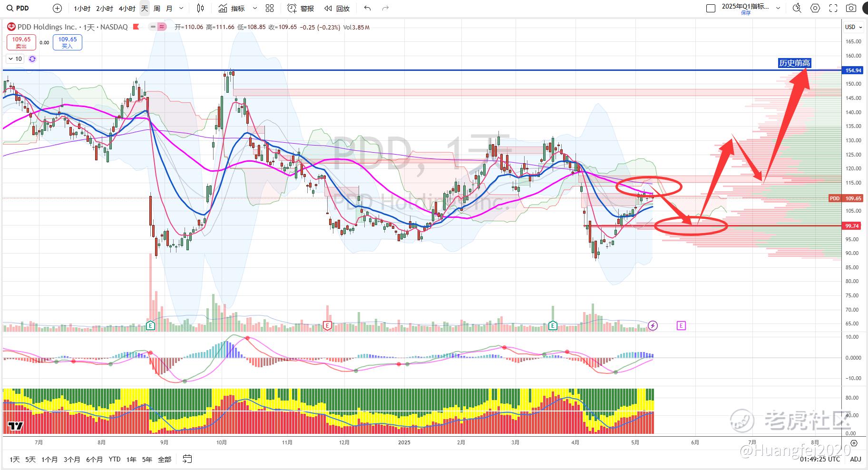Click the purple refresh icon beside 10
This screenshot has width=868, height=470.
[32, 59]
